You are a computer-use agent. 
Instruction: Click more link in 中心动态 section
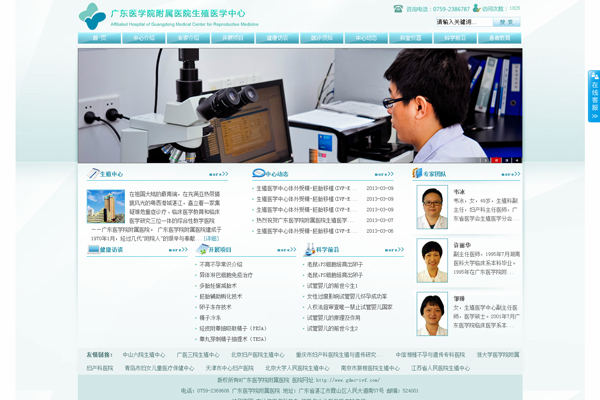click(x=384, y=174)
